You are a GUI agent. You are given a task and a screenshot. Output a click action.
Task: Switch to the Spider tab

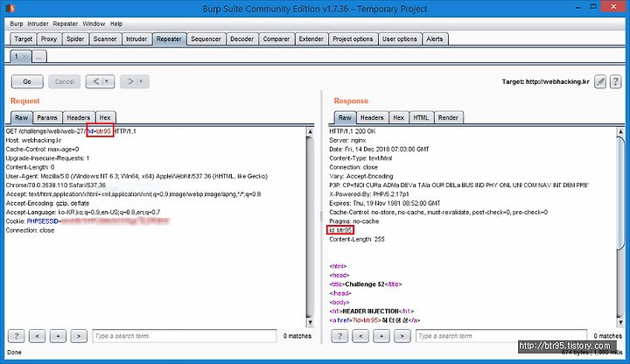[75, 39]
